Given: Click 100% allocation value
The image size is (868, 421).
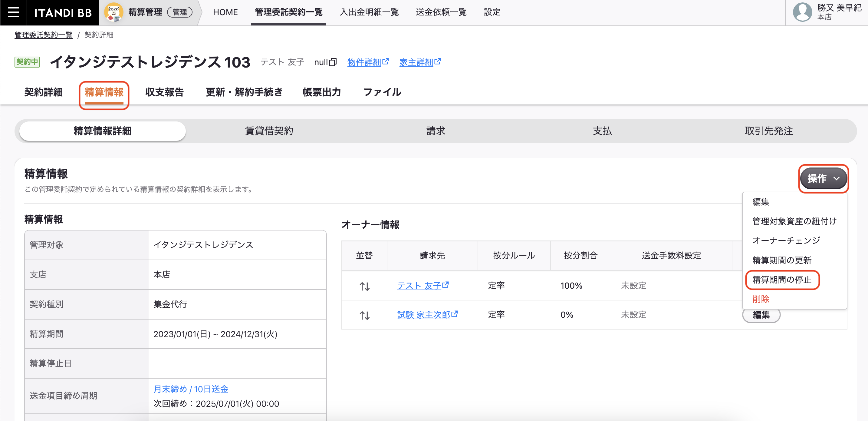Looking at the screenshot, I should 571,286.
